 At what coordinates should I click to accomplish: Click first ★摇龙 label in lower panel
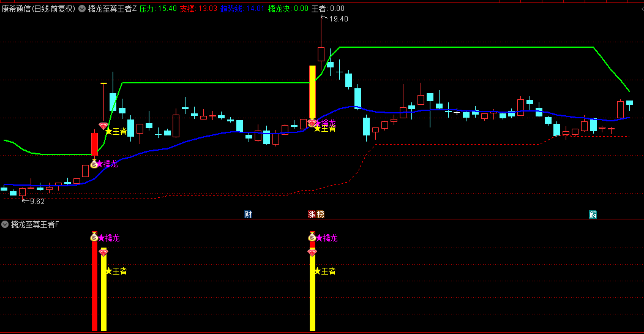pyautogui.click(x=109, y=238)
